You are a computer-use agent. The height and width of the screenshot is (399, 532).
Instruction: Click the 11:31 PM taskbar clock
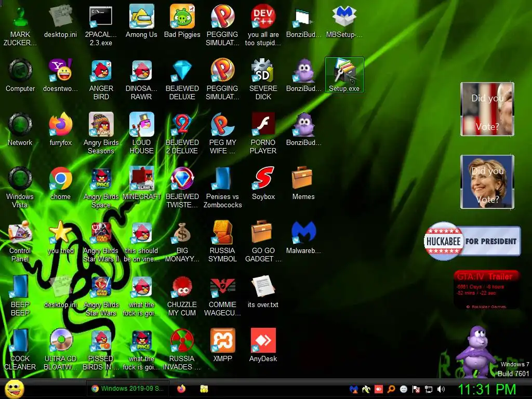[x=487, y=389]
